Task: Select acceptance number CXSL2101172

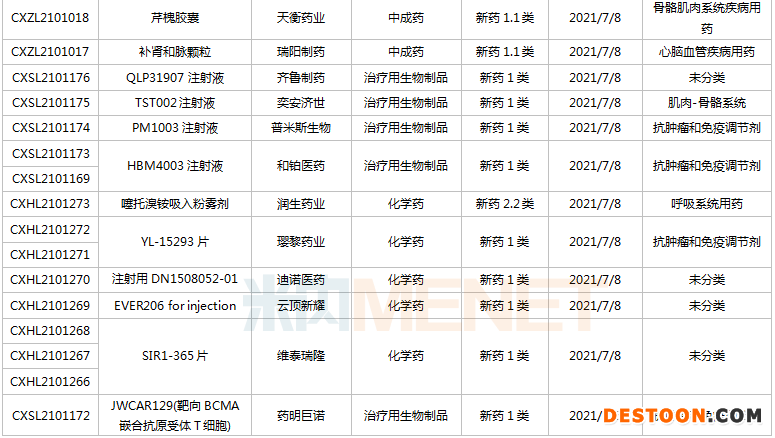Action: [51, 416]
